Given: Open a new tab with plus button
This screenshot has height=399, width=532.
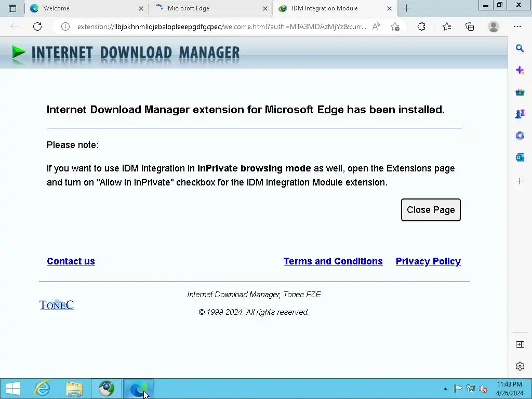Looking at the screenshot, I should (x=406, y=8).
